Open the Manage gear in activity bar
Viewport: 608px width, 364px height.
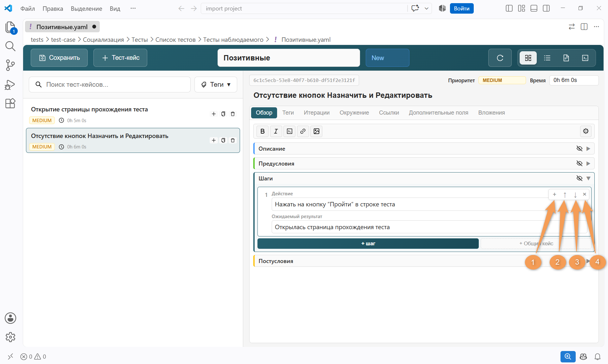(10, 337)
